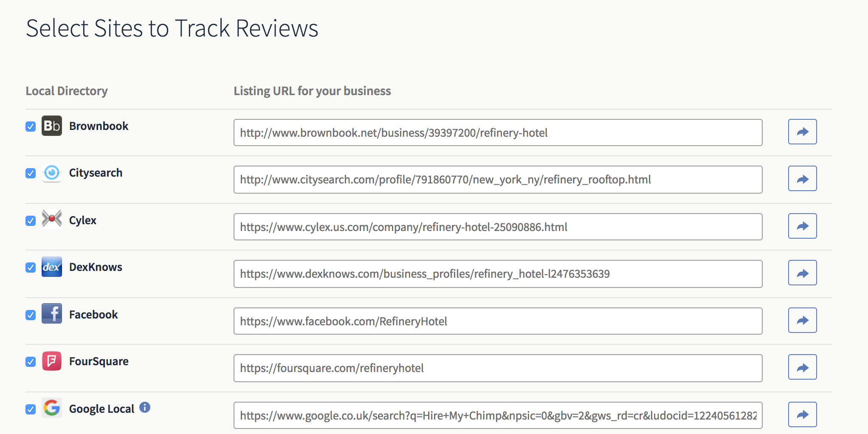Click the DexKnows directory name
Screen dimensions: 868x434
[96, 267]
